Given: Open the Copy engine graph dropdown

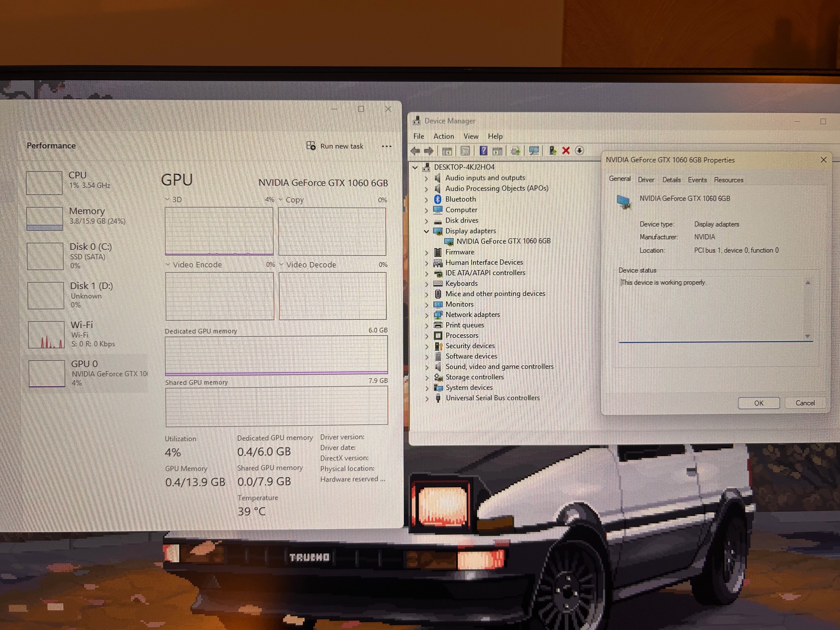Looking at the screenshot, I should pos(281,200).
